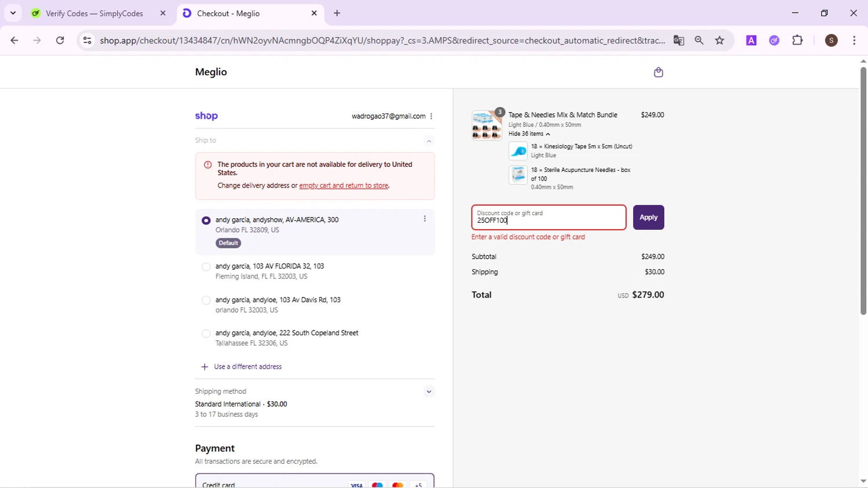The image size is (868, 488).
Task: Reload the checkout page
Action: pos(60,41)
